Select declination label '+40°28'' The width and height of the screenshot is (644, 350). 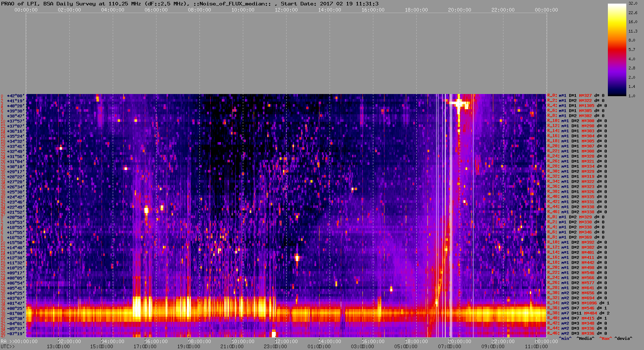coord(16,106)
